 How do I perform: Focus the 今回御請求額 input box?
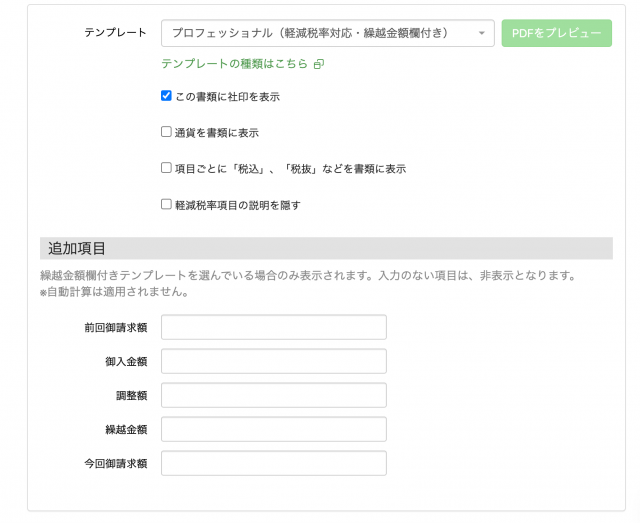coord(273,463)
